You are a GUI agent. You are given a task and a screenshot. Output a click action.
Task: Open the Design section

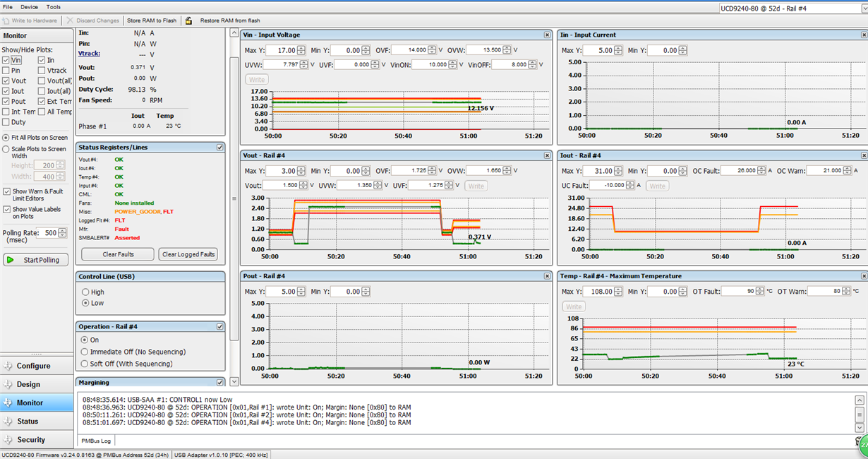(36, 384)
